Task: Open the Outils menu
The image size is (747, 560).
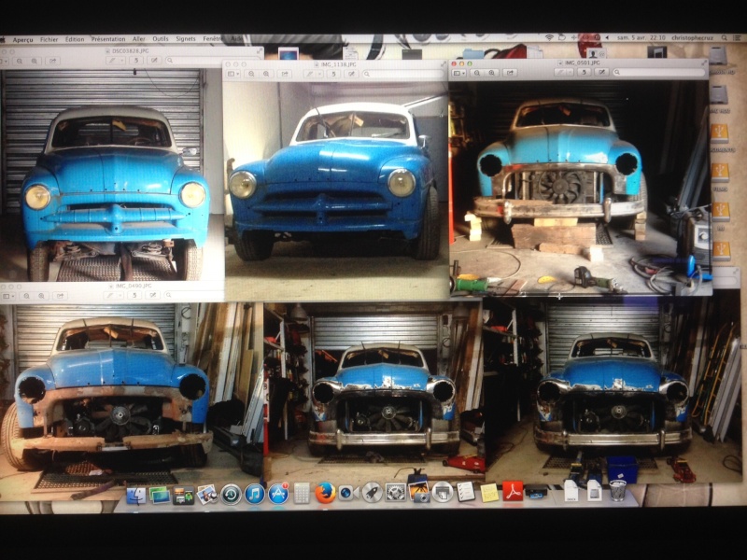Action: (x=160, y=39)
